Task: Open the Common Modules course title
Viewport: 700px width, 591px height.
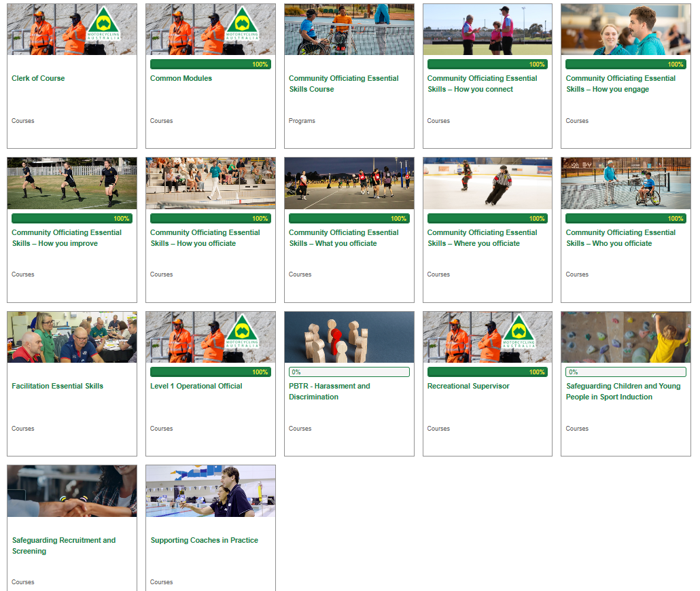Action: (181, 78)
